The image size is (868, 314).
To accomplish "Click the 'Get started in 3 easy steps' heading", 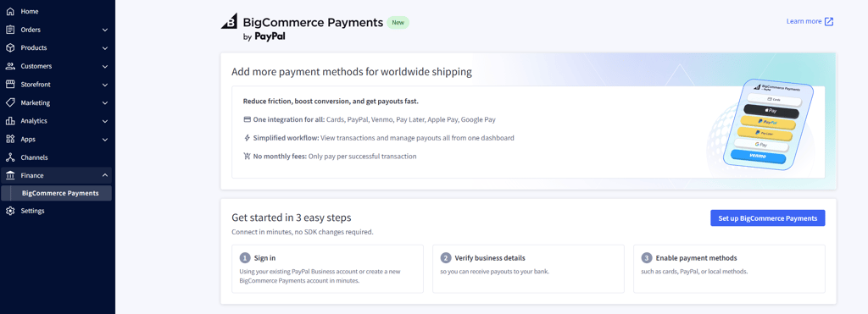I will coord(292,218).
